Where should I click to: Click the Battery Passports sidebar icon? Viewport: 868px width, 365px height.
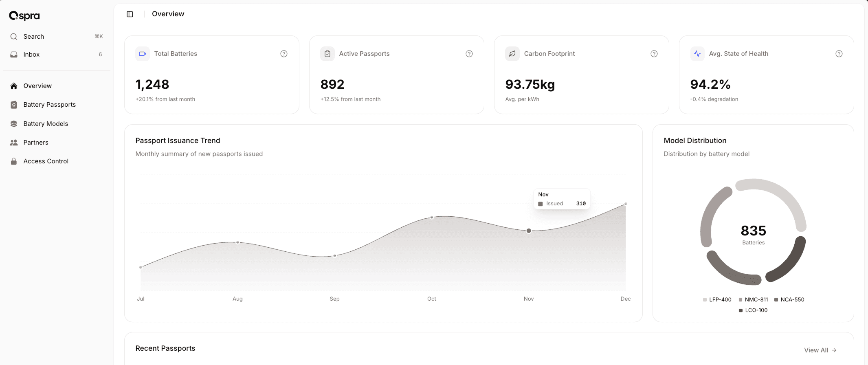point(14,105)
